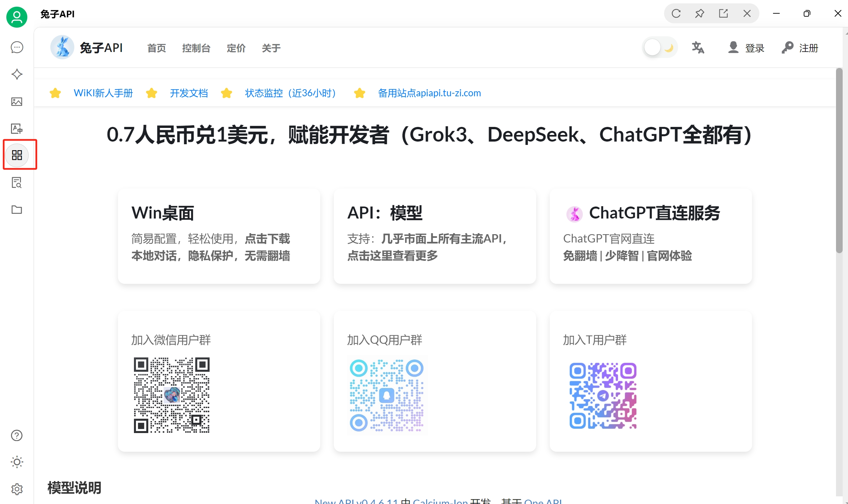Click the sparkle star sidebar icon
Image resolution: width=848 pixels, height=504 pixels.
tap(17, 74)
